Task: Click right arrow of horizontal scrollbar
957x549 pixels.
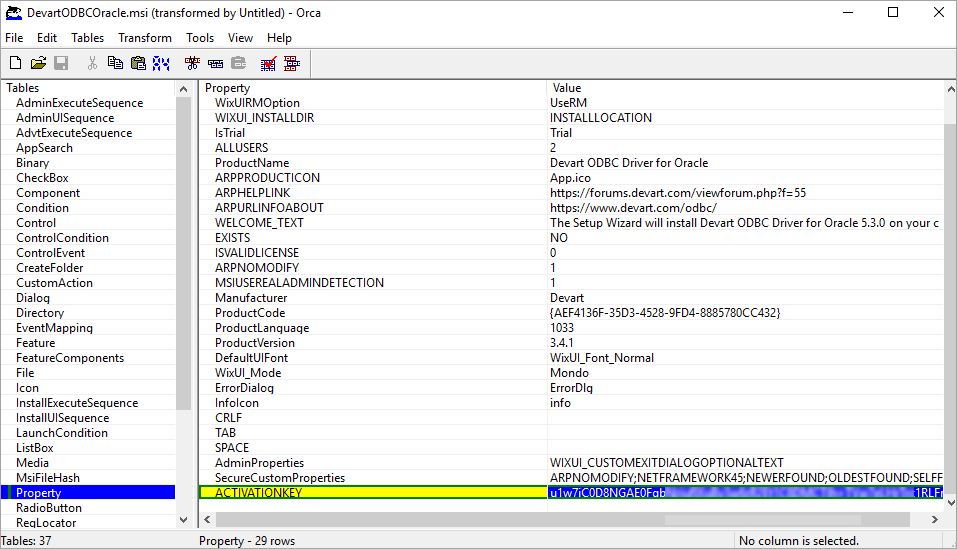Action: point(934,520)
